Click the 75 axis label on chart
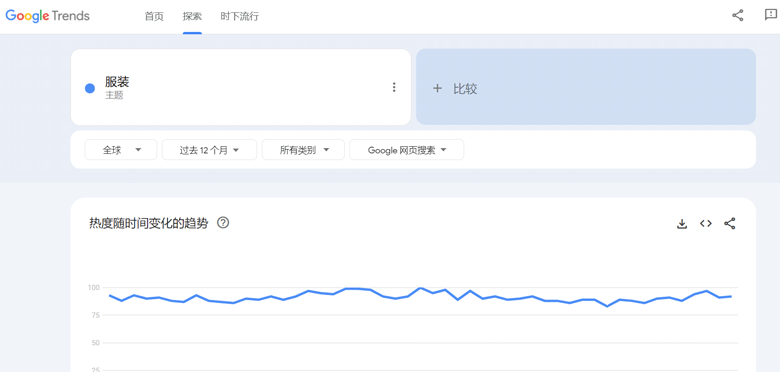The image size is (780, 372). 96,315
